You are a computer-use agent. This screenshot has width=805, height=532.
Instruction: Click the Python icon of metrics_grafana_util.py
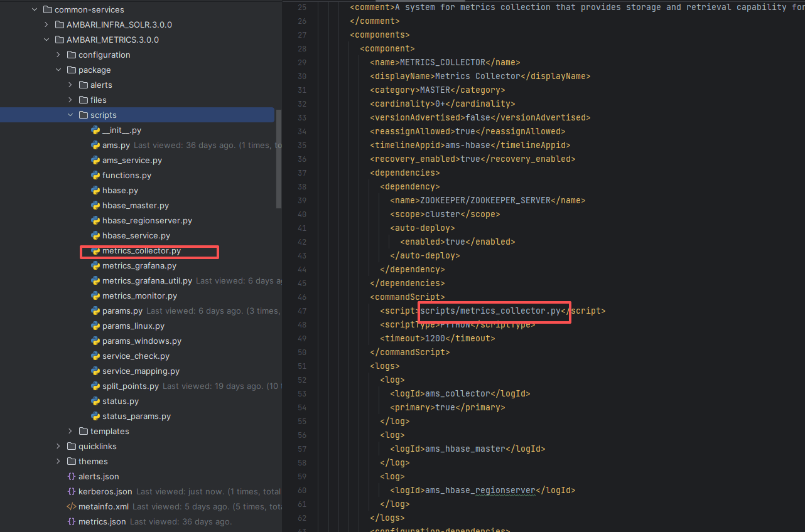coord(95,281)
